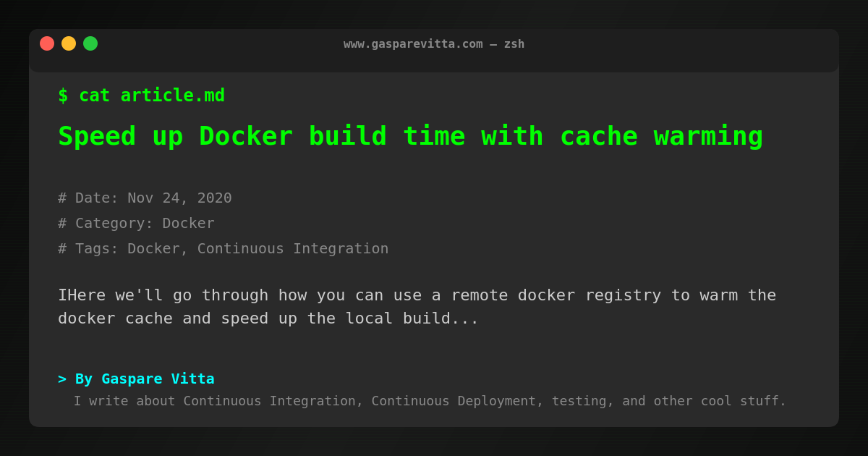Click the article.md filename in command
Image resolution: width=868 pixels, height=456 pixels.
point(172,96)
